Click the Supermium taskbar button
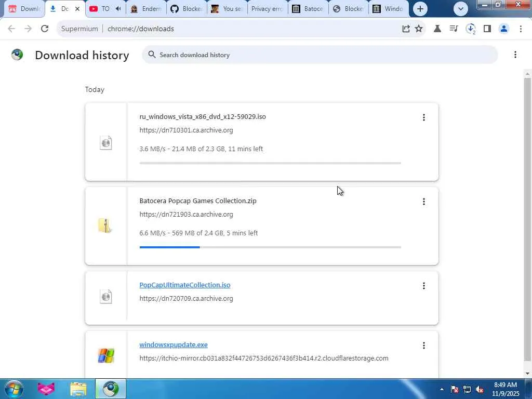This screenshot has height=399, width=532. [x=110, y=389]
